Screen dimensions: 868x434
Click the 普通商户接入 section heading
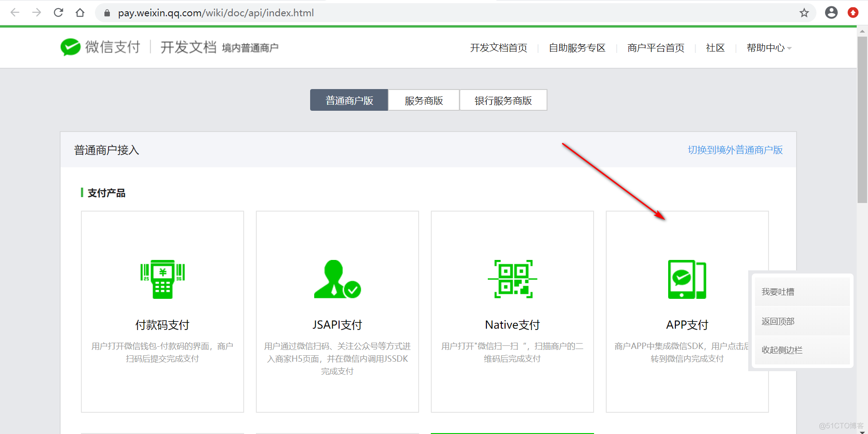tap(107, 150)
